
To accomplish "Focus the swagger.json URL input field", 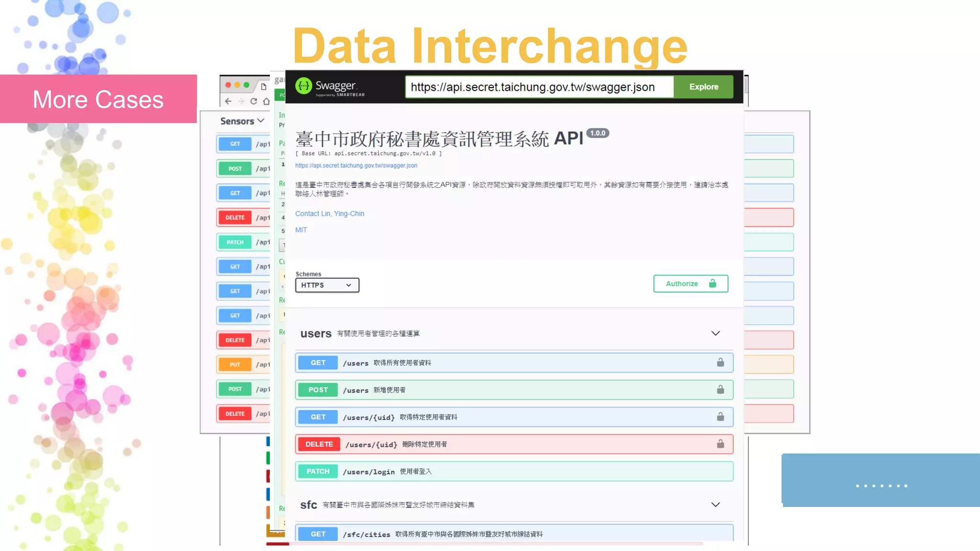I will [x=539, y=87].
